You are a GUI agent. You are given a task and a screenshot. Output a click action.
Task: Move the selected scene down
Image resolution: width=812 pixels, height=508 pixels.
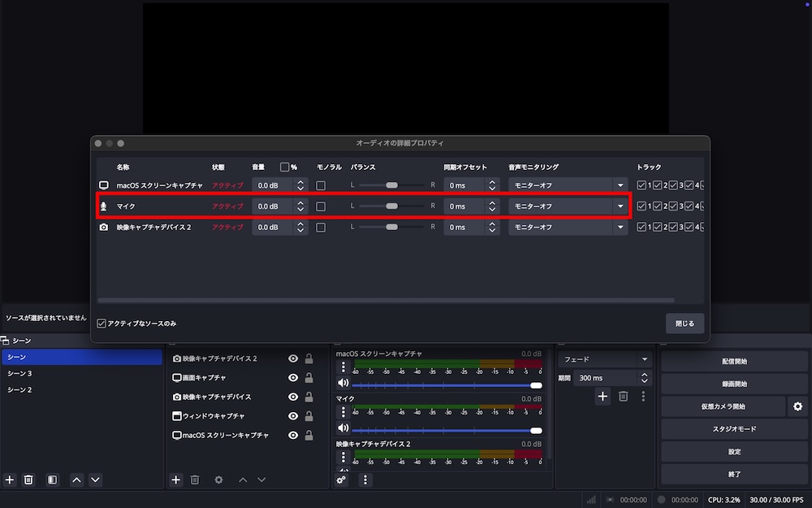pyautogui.click(x=95, y=480)
